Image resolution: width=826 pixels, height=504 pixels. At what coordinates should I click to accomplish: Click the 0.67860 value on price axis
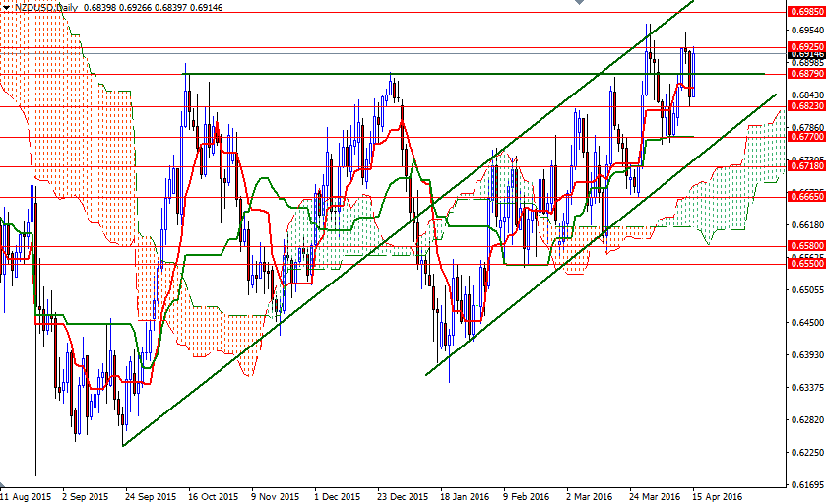807,127
